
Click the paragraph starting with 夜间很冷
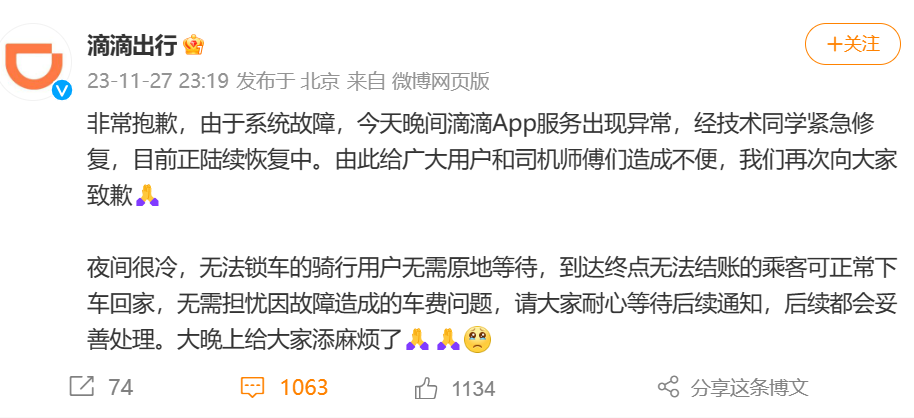coord(491,303)
